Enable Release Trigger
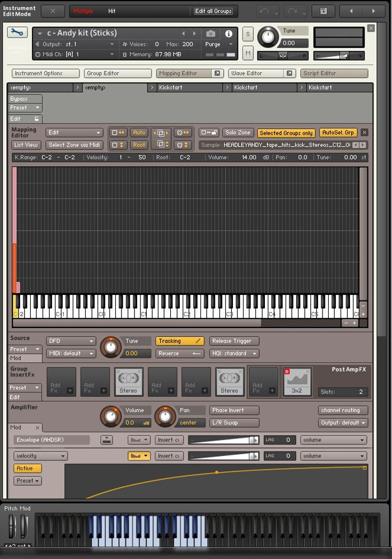The image size is (392, 559). click(x=234, y=341)
